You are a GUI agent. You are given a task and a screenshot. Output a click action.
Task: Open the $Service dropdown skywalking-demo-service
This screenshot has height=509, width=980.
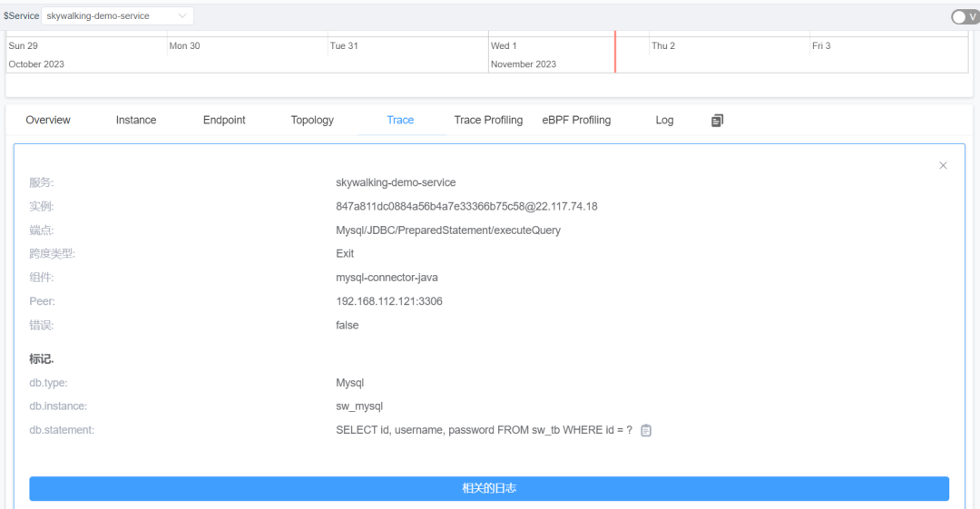[117, 15]
